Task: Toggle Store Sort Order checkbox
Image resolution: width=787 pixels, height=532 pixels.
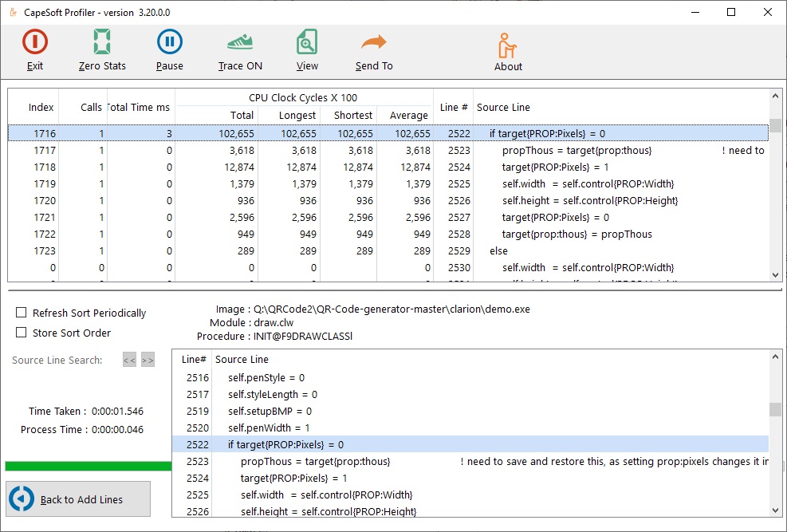Action: tap(22, 333)
